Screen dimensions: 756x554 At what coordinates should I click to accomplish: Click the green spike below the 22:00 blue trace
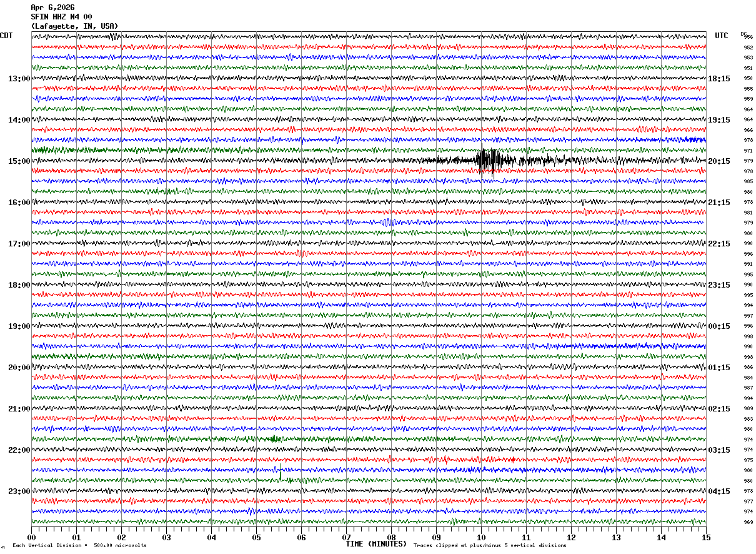[280, 473]
